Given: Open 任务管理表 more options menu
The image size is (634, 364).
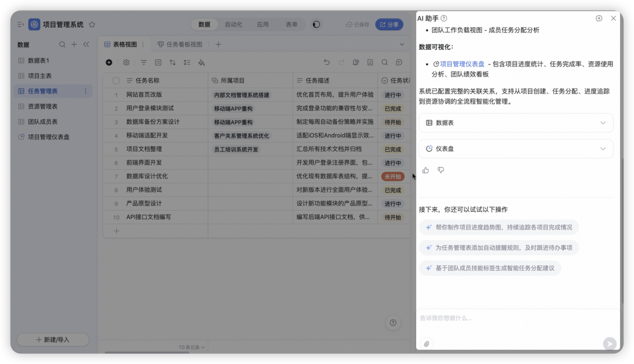Looking at the screenshot, I should (x=85, y=91).
